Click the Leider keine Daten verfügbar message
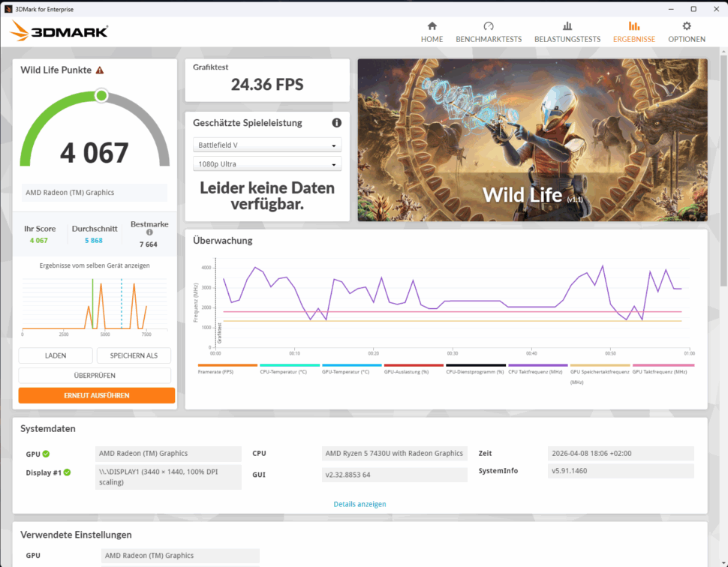The height and width of the screenshot is (567, 728). coord(267,196)
